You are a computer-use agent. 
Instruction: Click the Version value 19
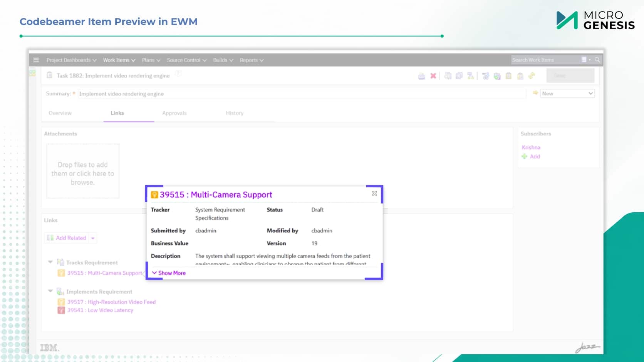(314, 243)
